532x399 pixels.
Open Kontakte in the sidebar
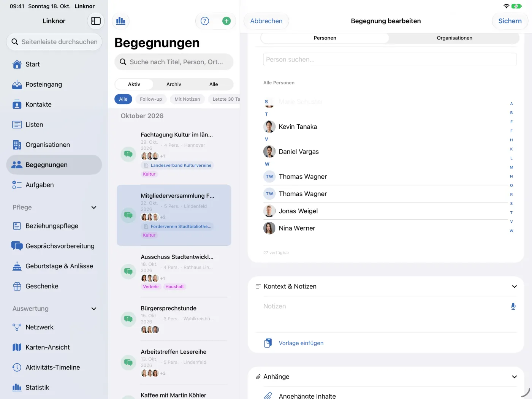pos(54,104)
